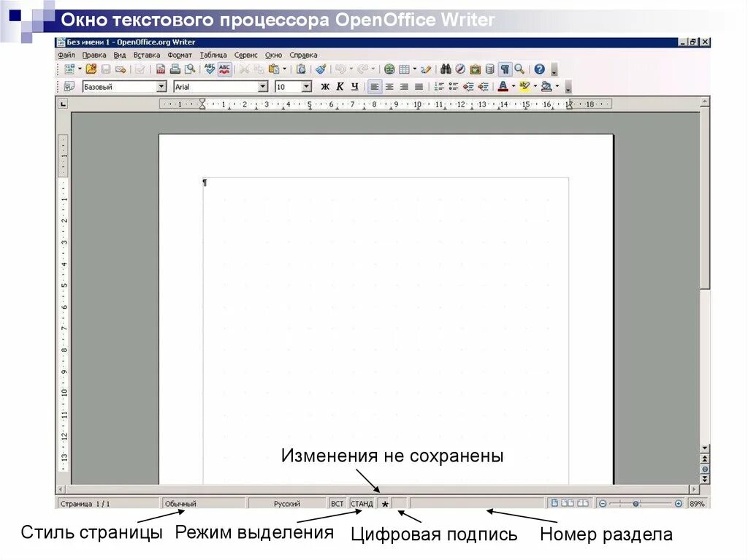The height and width of the screenshot is (560, 748).
Task: Toggle numbered list icon
Action: pyautogui.click(x=439, y=86)
